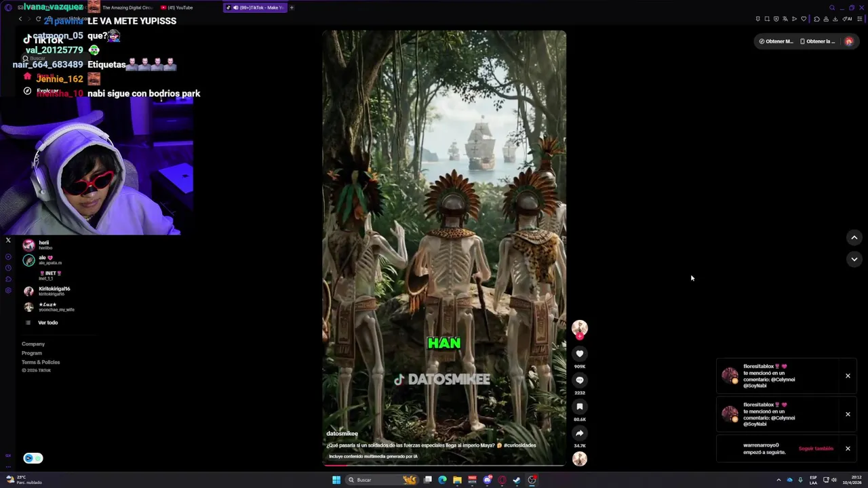Screen dimensions: 868x488
Task: Open the browser easy setup menu icon
Action: pyautogui.click(x=859, y=19)
